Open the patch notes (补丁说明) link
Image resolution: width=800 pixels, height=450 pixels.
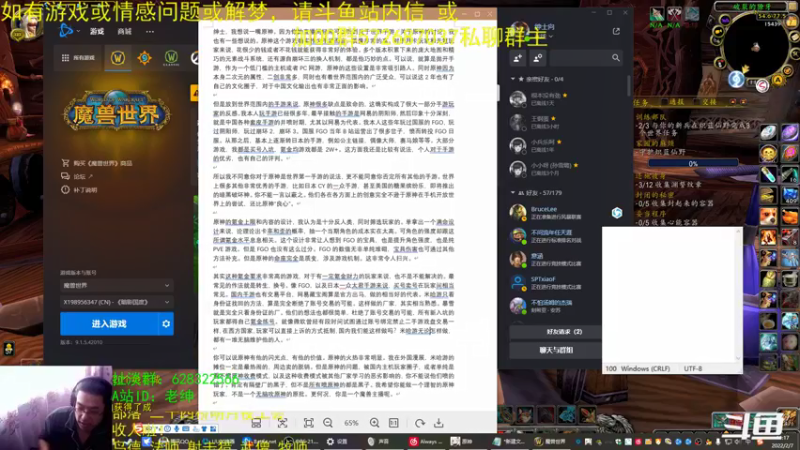tap(79, 190)
